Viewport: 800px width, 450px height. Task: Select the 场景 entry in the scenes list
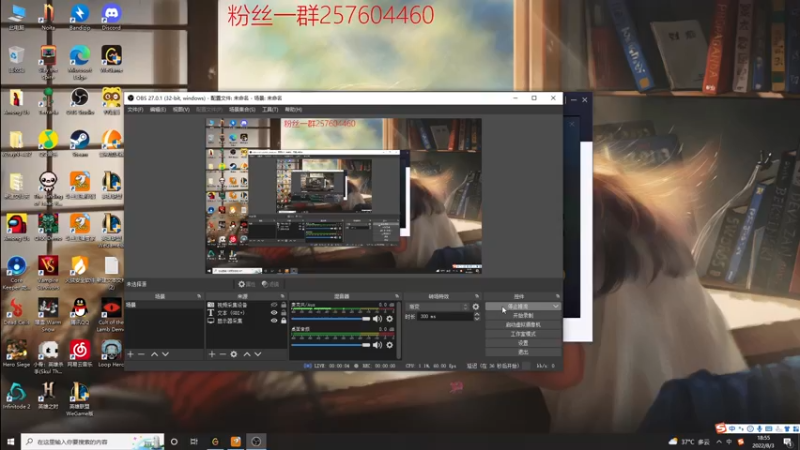pyautogui.click(x=164, y=305)
